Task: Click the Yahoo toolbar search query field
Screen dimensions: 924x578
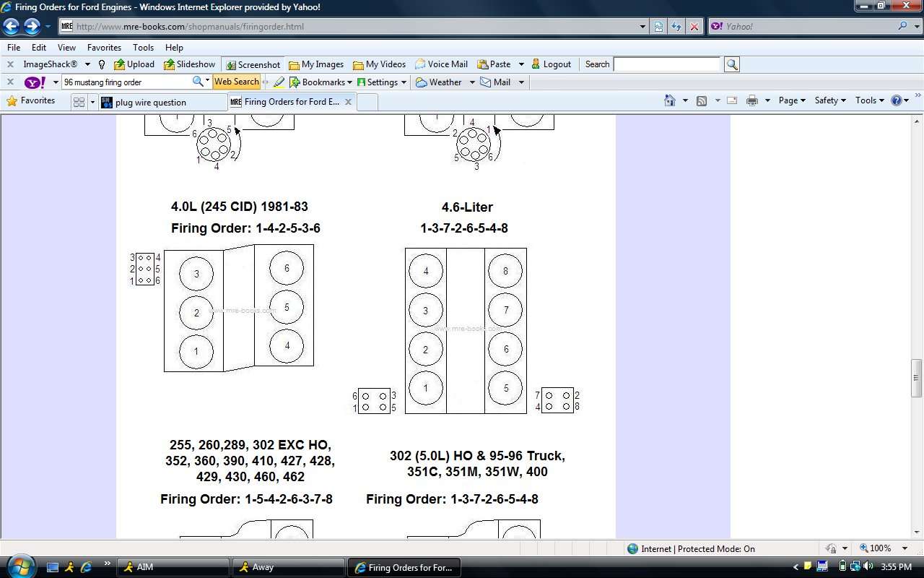Action: click(126, 82)
